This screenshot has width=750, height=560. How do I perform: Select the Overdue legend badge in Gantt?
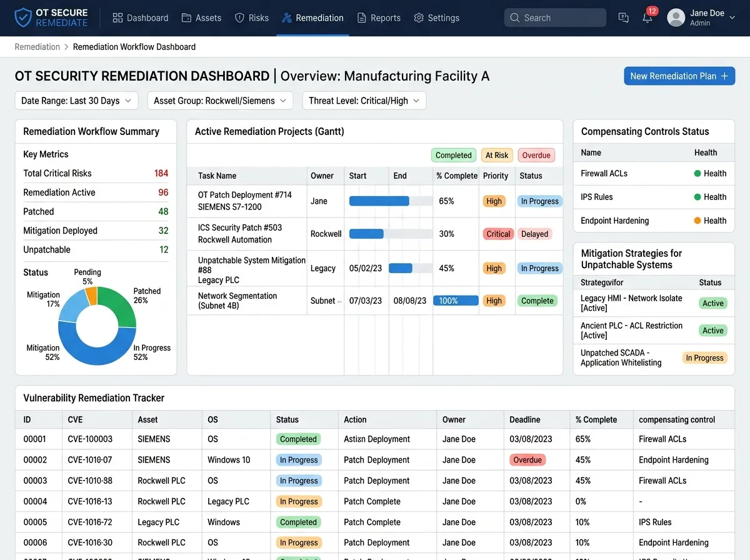coord(536,156)
